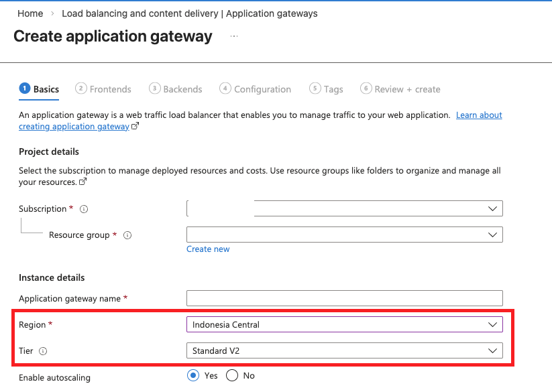Screen dimensions: 552x392
Task: Select No for Enable autoscaling
Action: click(232, 375)
